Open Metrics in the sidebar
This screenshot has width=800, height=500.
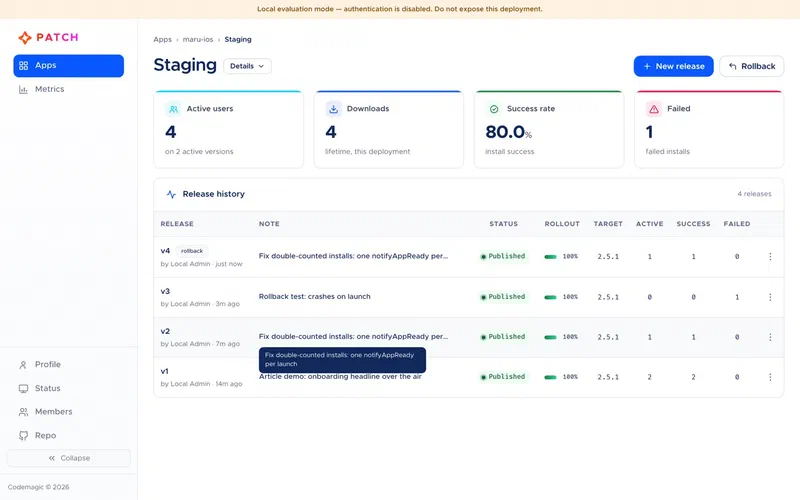pyautogui.click(x=68, y=89)
